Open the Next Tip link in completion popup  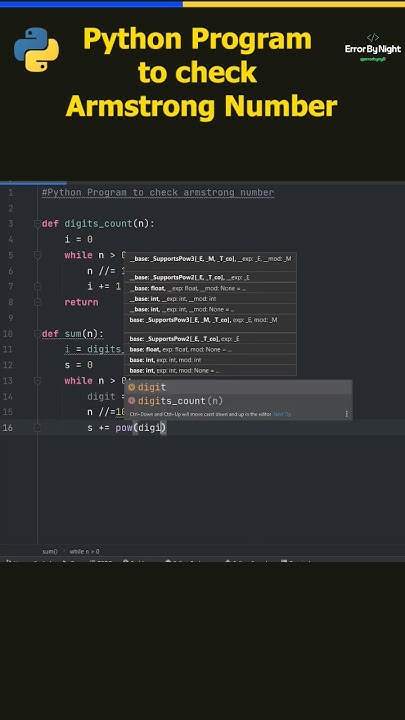pyautogui.click(x=282, y=414)
